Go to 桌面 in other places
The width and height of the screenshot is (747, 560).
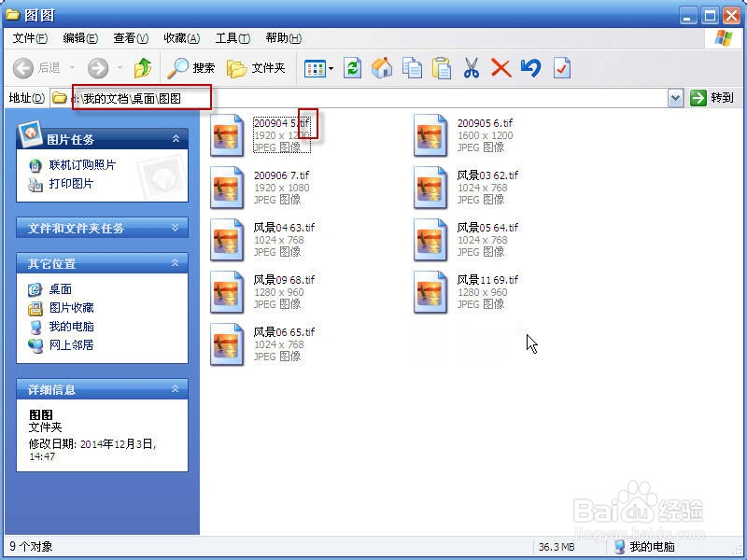point(60,289)
